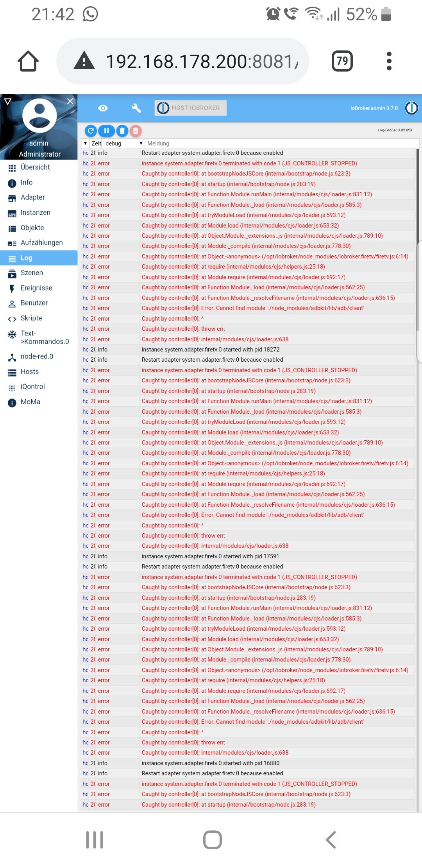Expand the sidebar triangle menu at top-left
The height and width of the screenshot is (868, 422).
pyautogui.click(x=7, y=101)
